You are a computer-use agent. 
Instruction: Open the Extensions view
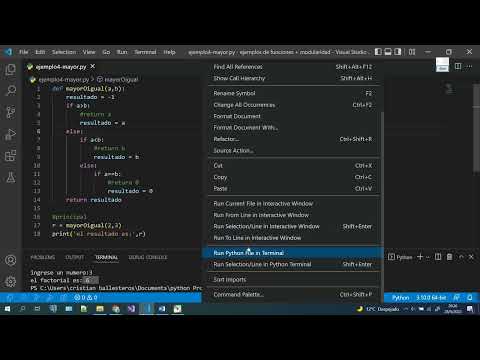pos(11,155)
